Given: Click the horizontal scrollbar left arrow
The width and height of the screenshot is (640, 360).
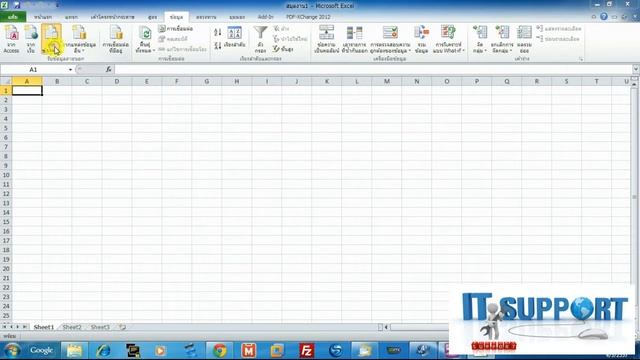Looking at the screenshot, I should click(386, 327).
